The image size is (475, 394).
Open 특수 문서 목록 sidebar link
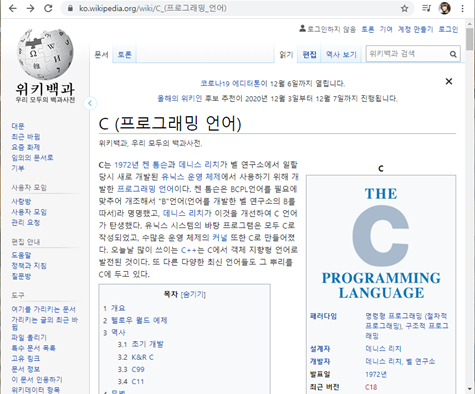[x=33, y=348]
